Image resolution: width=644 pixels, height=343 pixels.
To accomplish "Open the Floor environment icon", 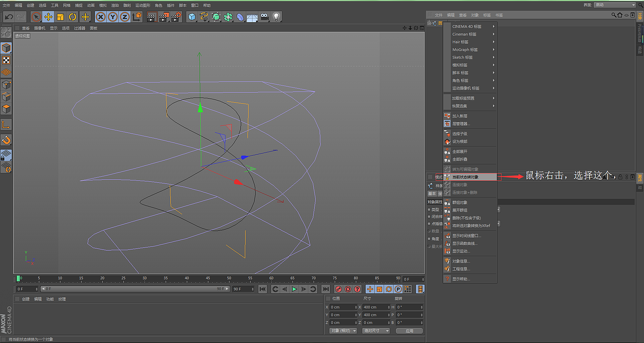I will [252, 17].
